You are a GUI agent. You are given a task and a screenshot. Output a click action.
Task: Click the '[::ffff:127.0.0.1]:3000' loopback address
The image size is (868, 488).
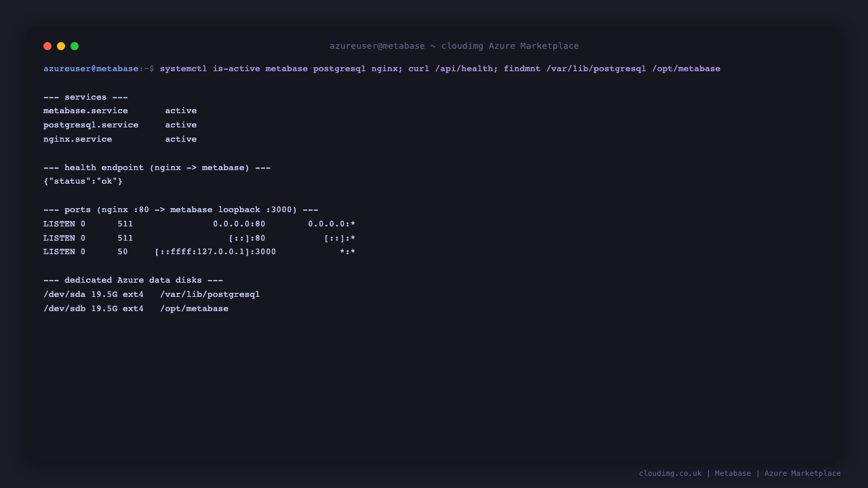click(216, 252)
